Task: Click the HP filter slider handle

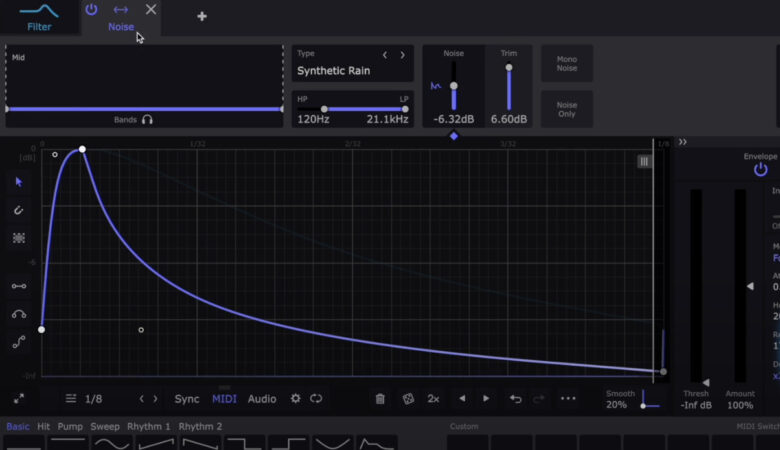Action: click(324, 109)
